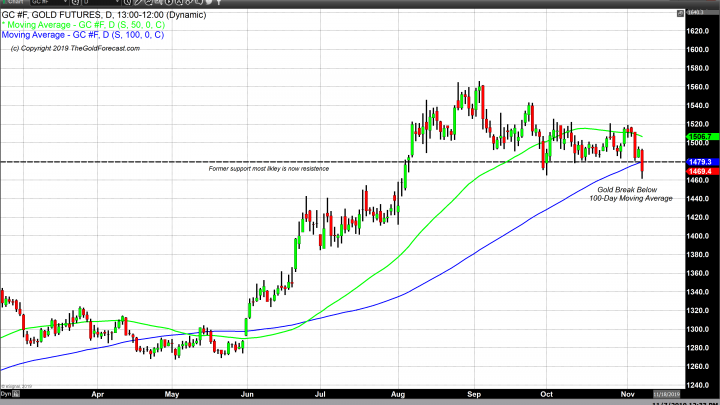Viewport: 720px width, 405px height.
Task: Click the small icon next to Dyn
Action: pos(18,394)
